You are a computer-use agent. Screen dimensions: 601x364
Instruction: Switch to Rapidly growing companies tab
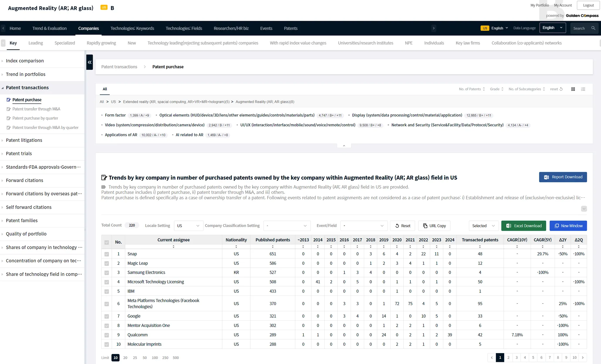101,43
